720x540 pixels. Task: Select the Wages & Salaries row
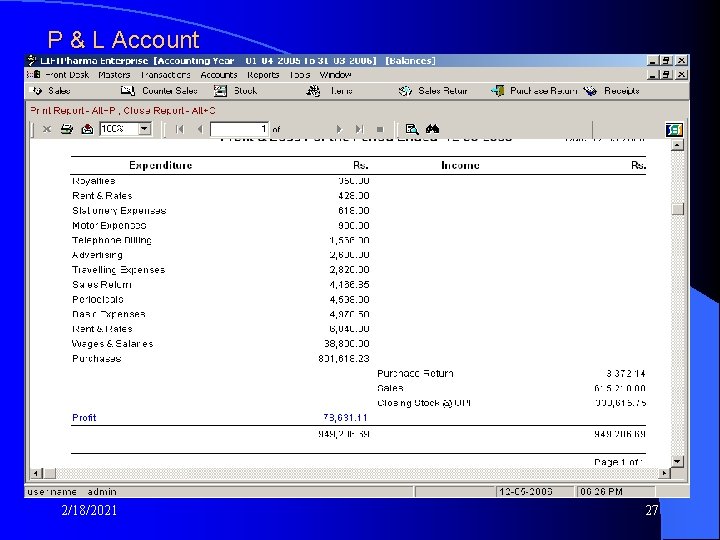click(220, 344)
